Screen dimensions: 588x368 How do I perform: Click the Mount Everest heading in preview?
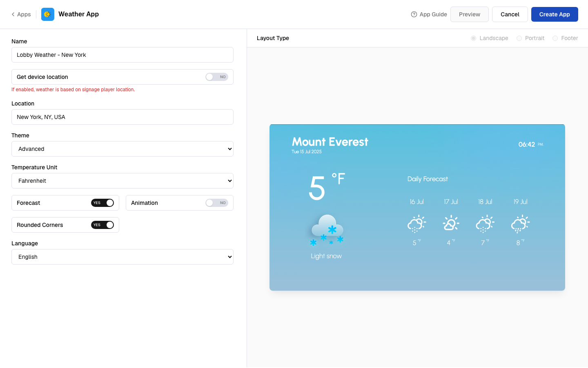[x=330, y=142]
